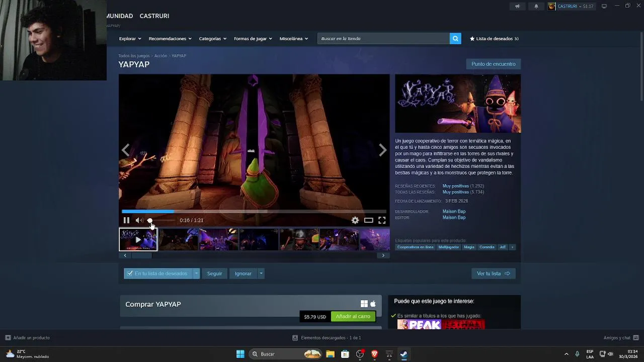Image resolution: width=644 pixels, height=362 pixels.
Task: Click the Windows platform icon
Action: tap(364, 304)
